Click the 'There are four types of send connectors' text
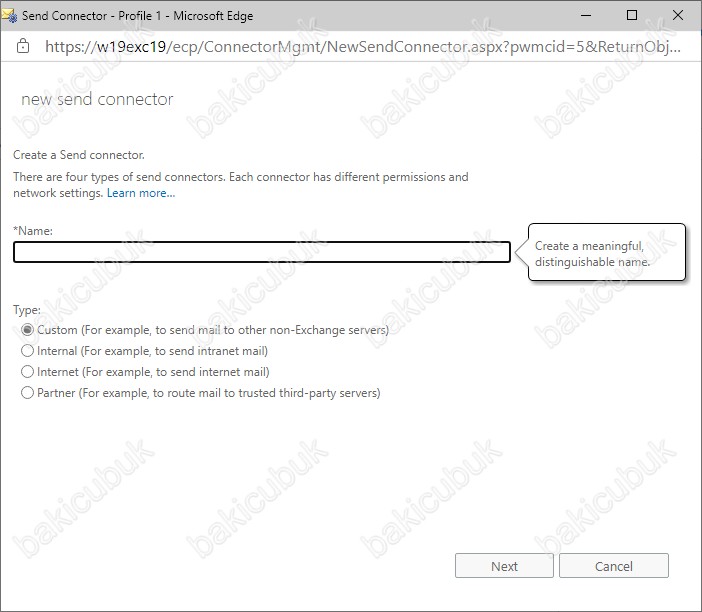Image resolution: width=702 pixels, height=612 pixels. click(241, 185)
